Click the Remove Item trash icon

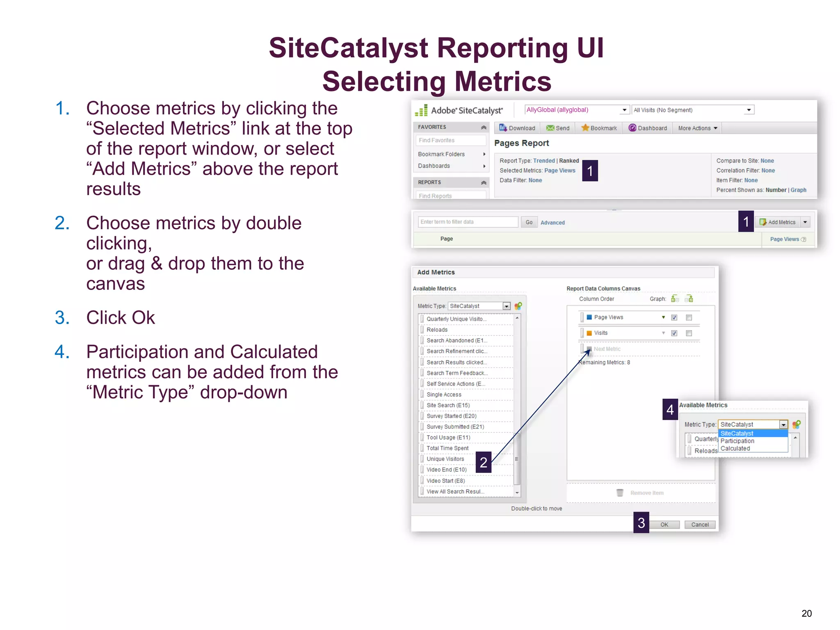tap(620, 493)
